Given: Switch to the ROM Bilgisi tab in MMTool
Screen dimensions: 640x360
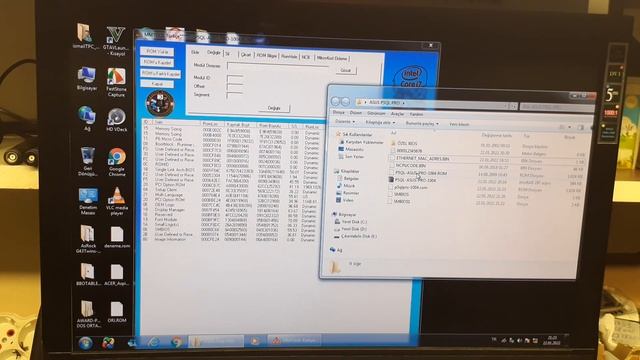Looking at the screenshot, I should [x=266, y=56].
